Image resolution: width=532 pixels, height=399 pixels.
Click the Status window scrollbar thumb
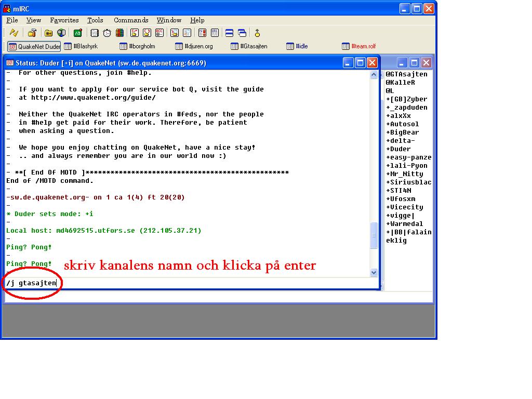374,235
